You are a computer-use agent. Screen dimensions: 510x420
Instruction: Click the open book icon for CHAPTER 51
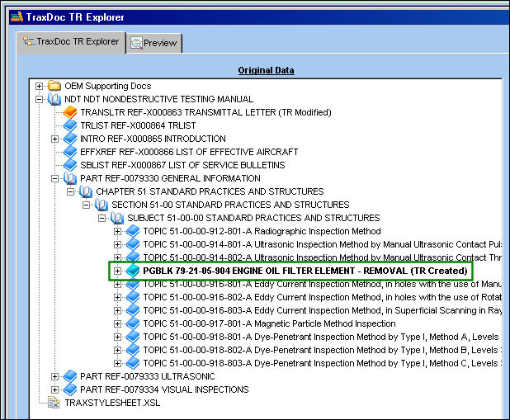point(86,192)
